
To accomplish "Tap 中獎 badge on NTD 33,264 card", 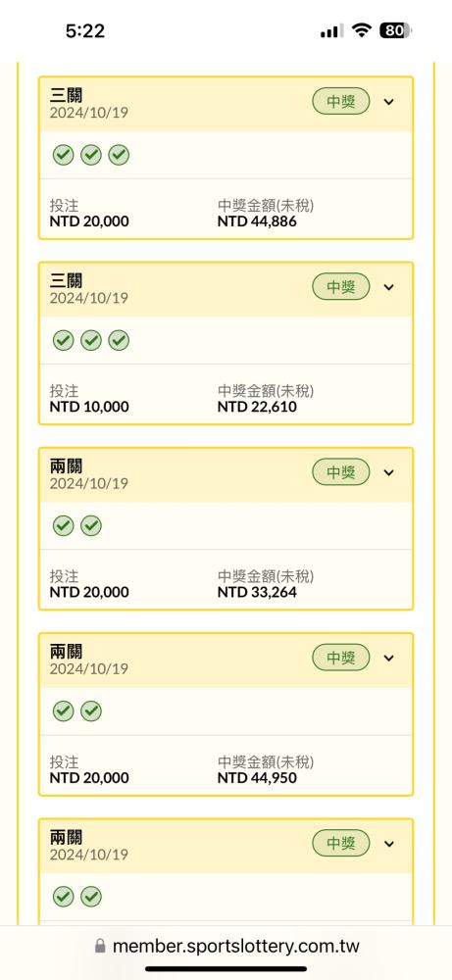I will 341,472.
